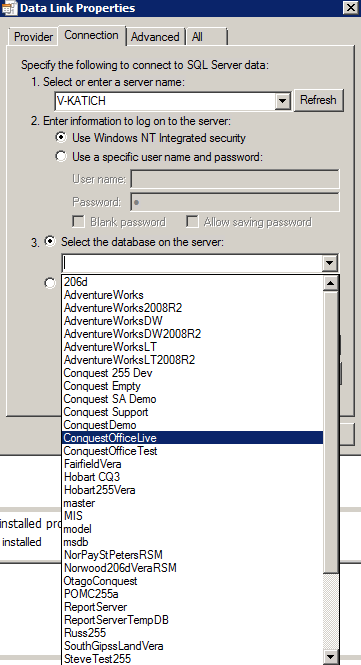Select FairfieldVera from the list

point(193,464)
